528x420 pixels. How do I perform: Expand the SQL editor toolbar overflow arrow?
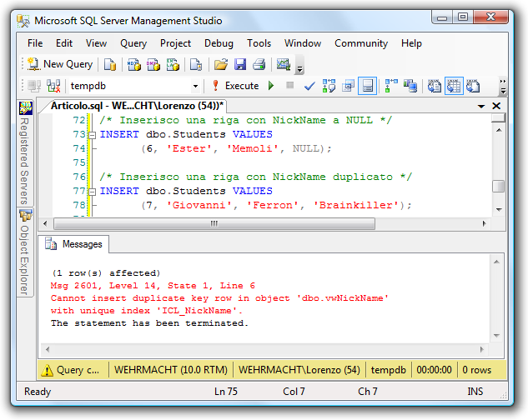[503, 86]
